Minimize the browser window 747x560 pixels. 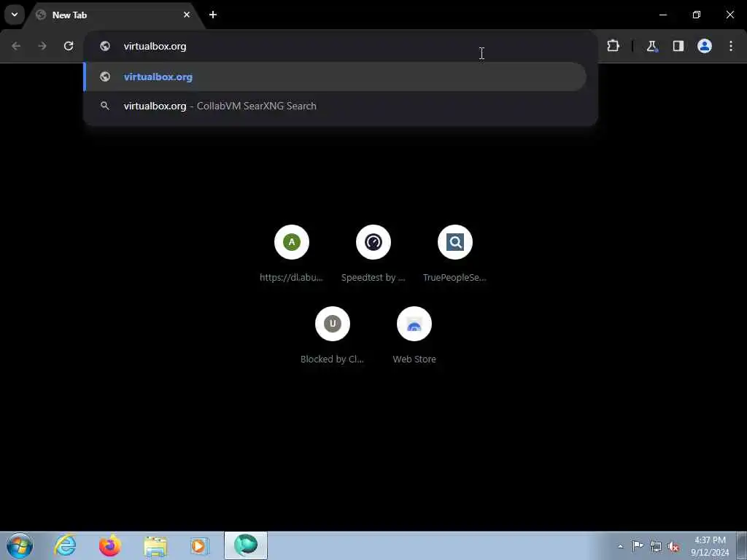(662, 15)
